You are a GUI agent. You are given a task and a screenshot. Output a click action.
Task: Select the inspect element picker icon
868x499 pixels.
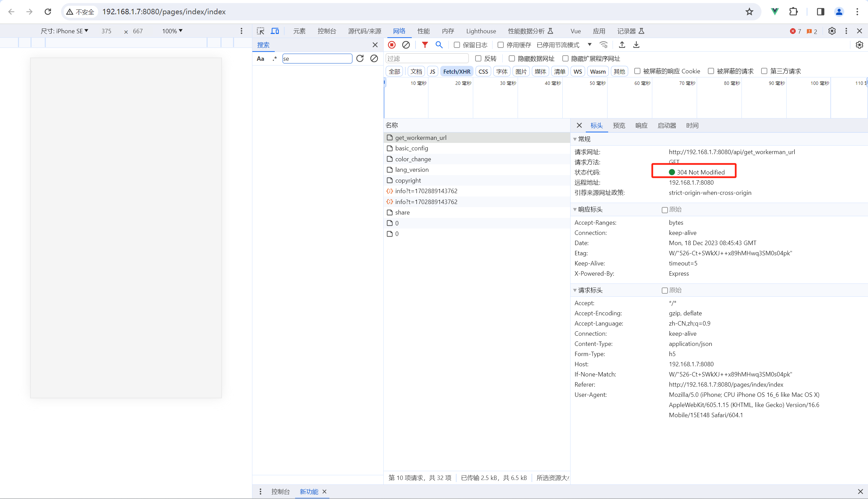click(261, 31)
